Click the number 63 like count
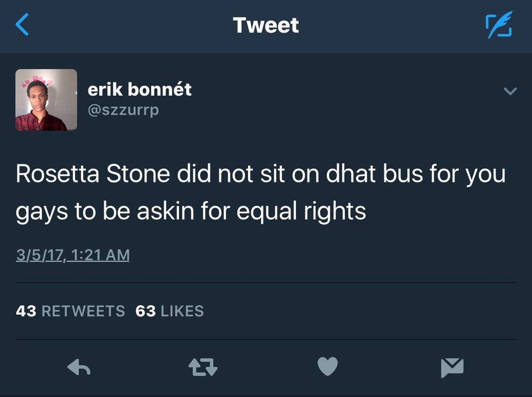The image size is (532, 397). [x=145, y=311]
